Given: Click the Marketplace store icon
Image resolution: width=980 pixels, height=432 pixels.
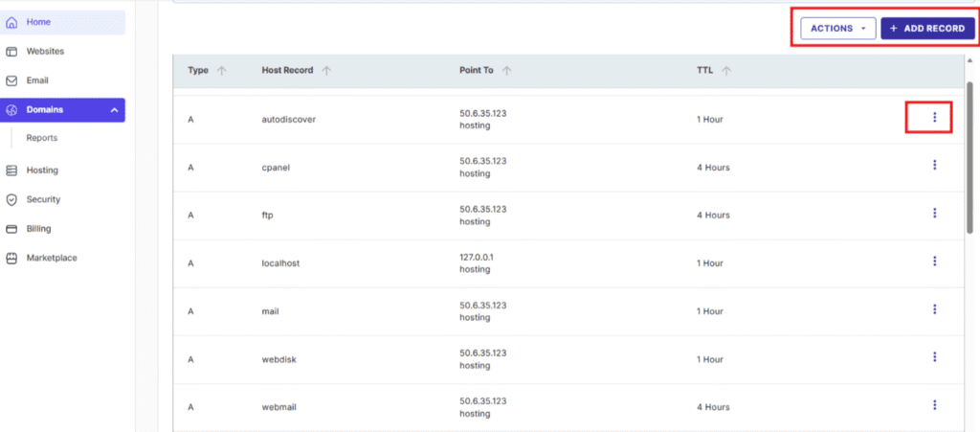Looking at the screenshot, I should coord(12,259).
